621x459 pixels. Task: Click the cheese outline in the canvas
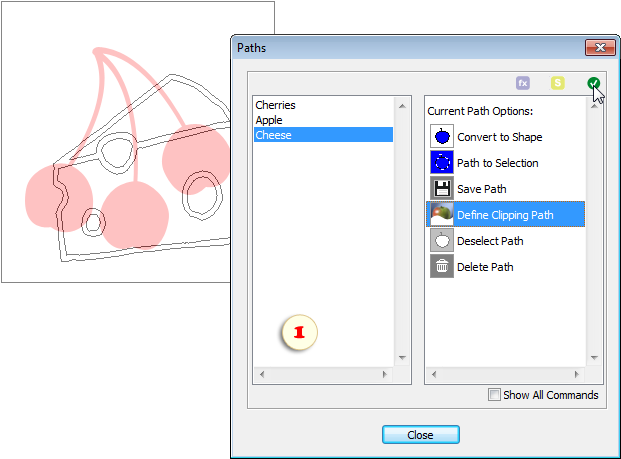pos(142,168)
